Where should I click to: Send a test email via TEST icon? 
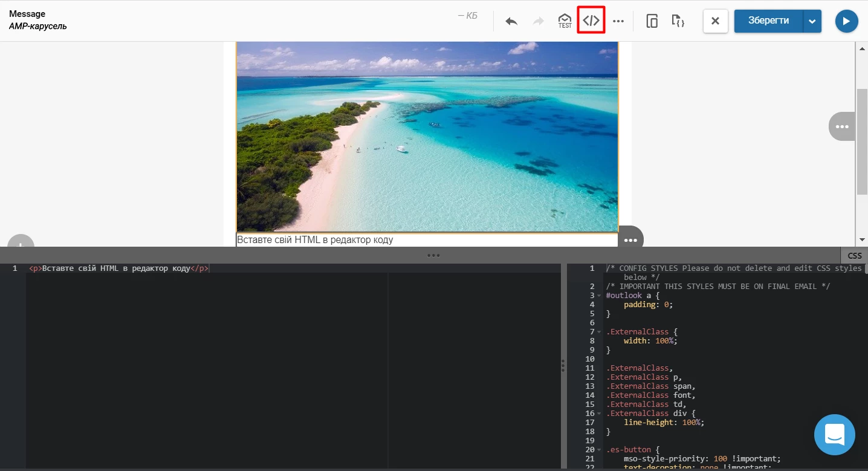coord(565,21)
